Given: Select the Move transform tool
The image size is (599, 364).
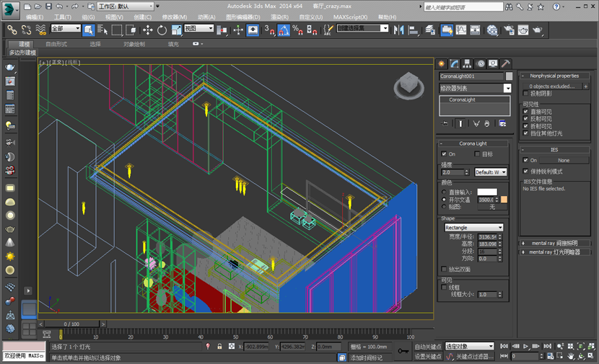Looking at the screenshot, I should pyautogui.click(x=147, y=30).
